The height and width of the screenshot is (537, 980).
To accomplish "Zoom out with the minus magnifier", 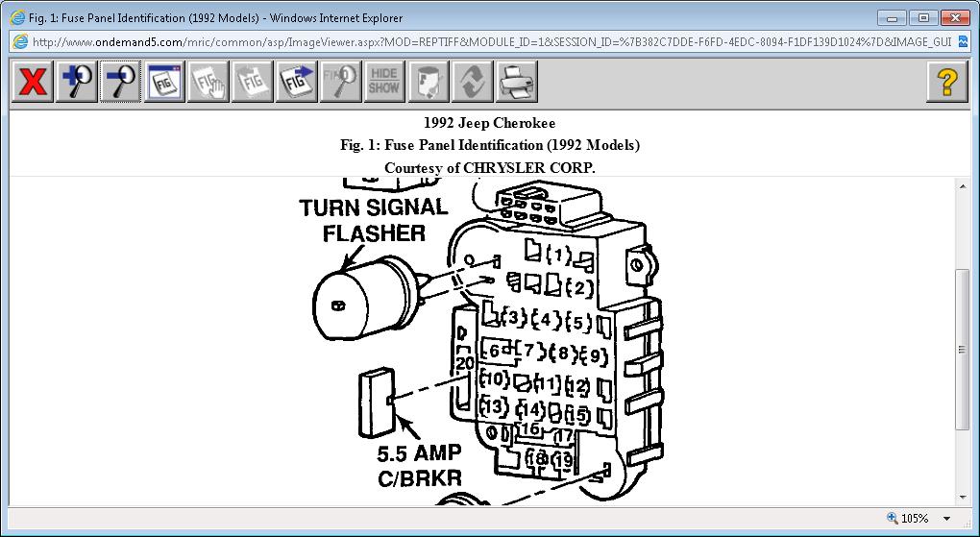I will coord(120,82).
